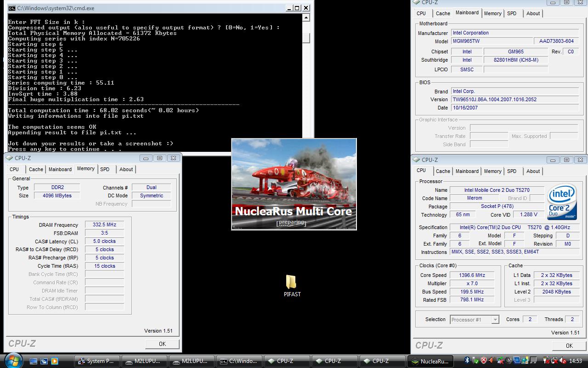
Task: Switch to NucleaRu... taskbar button
Action: pyautogui.click(x=431, y=361)
